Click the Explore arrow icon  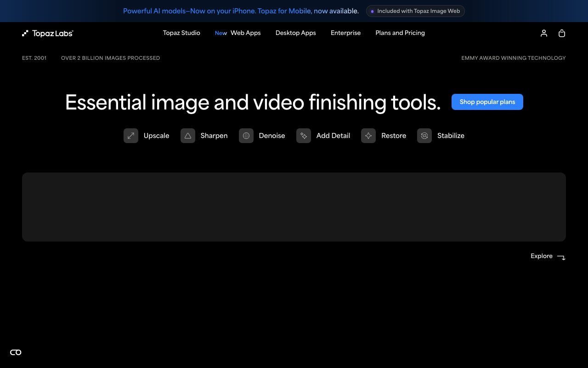click(561, 257)
